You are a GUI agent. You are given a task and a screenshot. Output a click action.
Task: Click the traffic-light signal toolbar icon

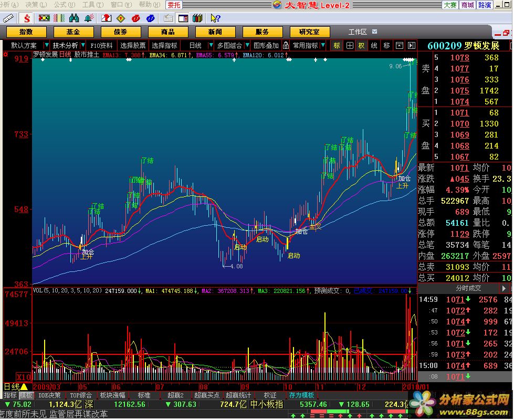pyautogui.click(x=44, y=18)
